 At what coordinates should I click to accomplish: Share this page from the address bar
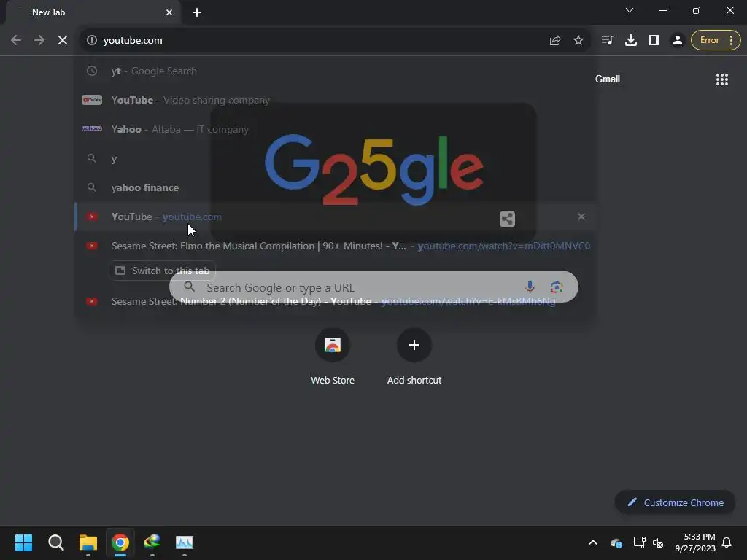pyautogui.click(x=555, y=41)
